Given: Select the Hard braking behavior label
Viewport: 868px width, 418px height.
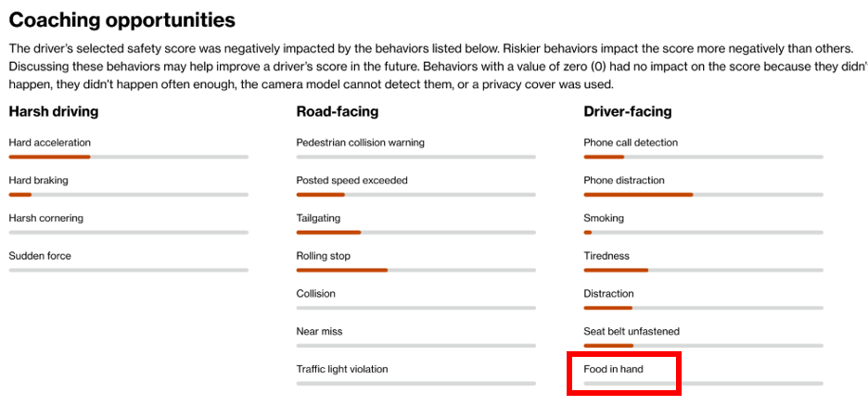Looking at the screenshot, I should click(x=39, y=180).
